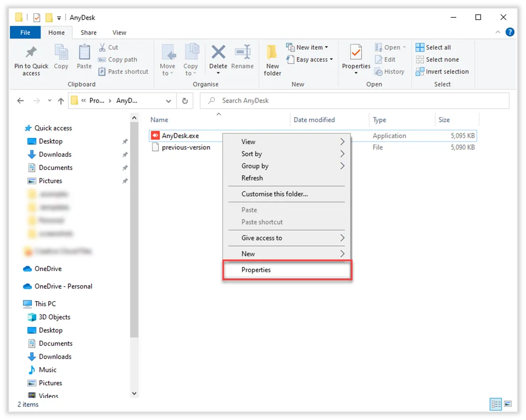
Task: Click the Refresh button beside address bar
Action: coord(185,101)
